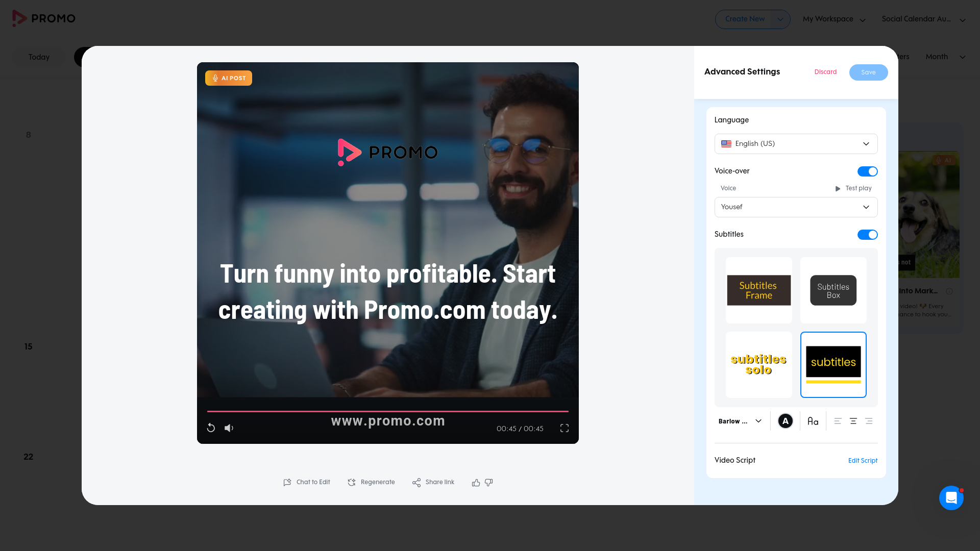Toggle the Subtitles switch off
This screenshot has height=551, width=980.
click(x=867, y=235)
